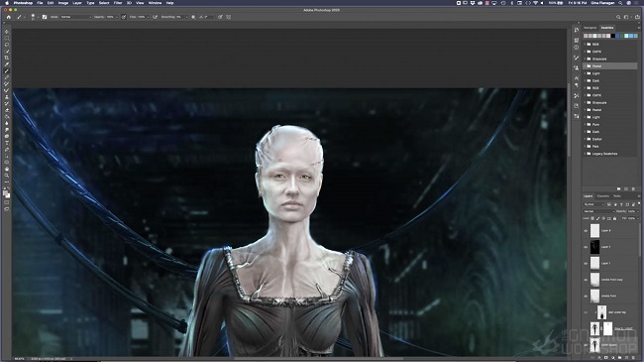644x362 pixels.
Task: Toggle visibility of the smoke front layer
Action: (x=586, y=297)
